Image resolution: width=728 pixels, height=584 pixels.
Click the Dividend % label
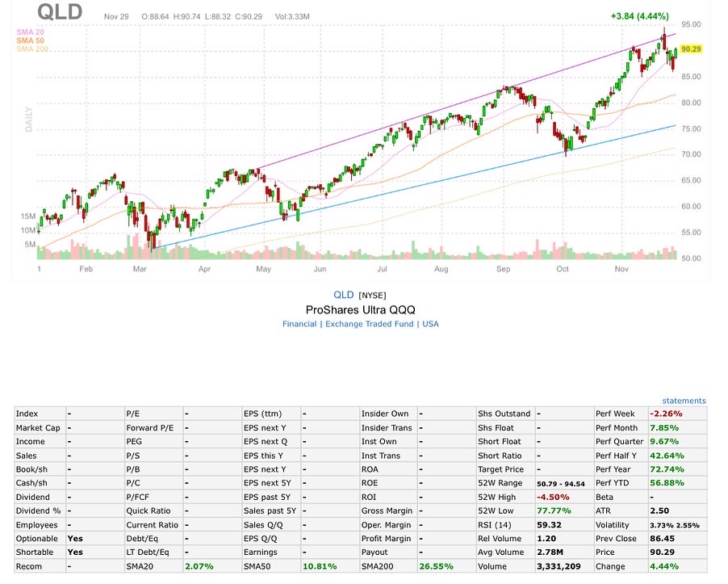coord(38,510)
